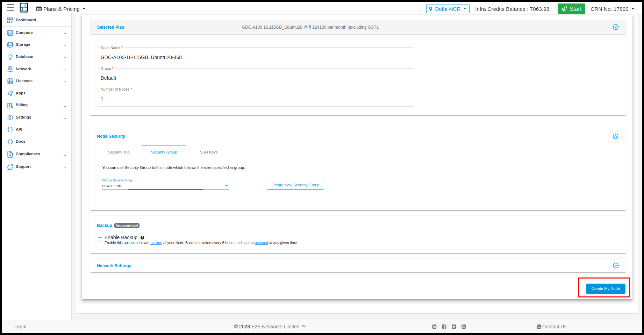Click the Dashboard sidebar icon
Screen dimensions: 644x335
click(x=10, y=20)
